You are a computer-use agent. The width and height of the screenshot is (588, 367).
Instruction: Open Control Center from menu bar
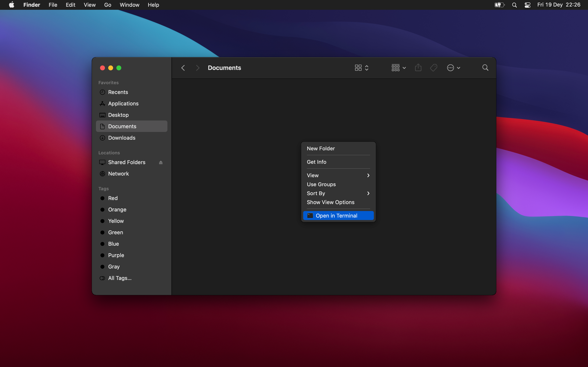[527, 5]
